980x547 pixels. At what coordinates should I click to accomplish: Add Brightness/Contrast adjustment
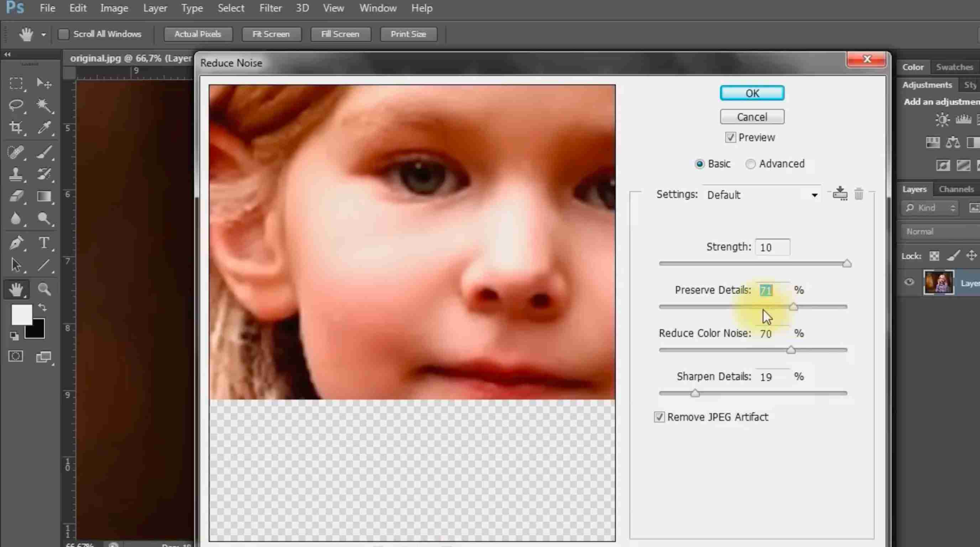tap(942, 120)
